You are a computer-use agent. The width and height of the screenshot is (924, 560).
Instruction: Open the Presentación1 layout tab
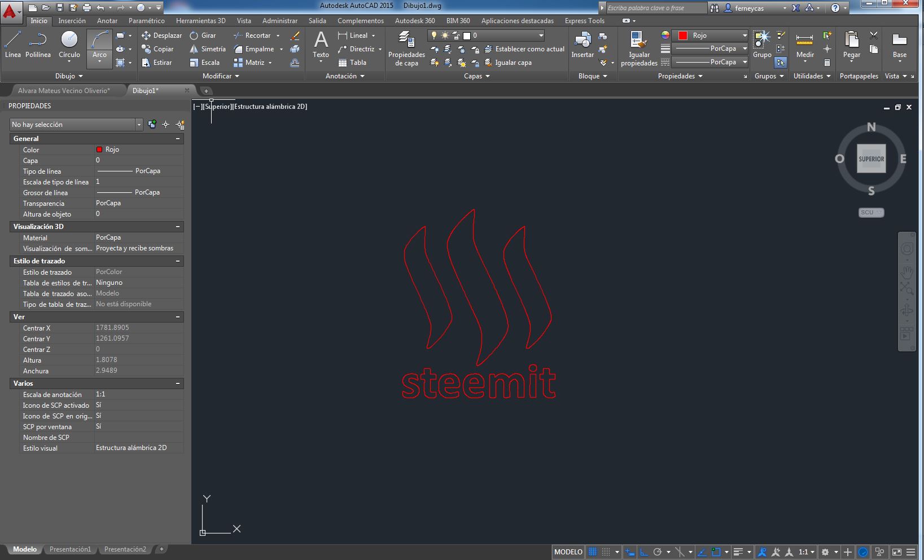[70, 549]
